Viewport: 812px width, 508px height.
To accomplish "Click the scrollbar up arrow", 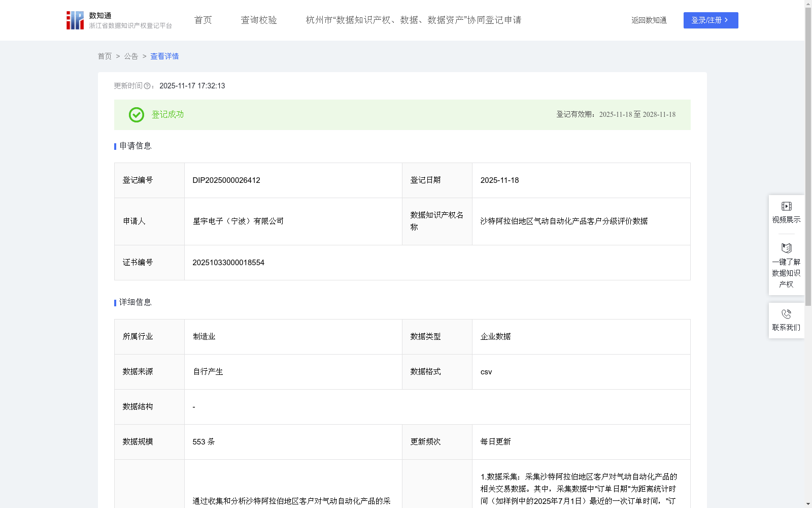I will coord(808,4).
